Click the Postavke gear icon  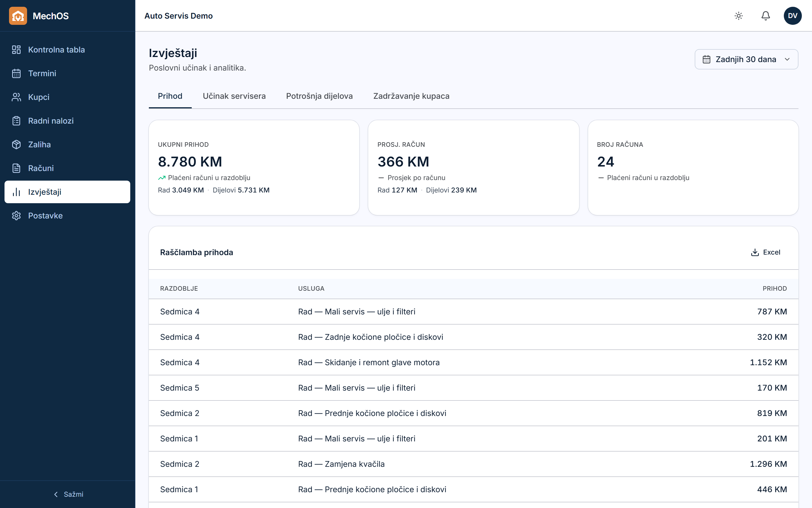[x=16, y=216]
